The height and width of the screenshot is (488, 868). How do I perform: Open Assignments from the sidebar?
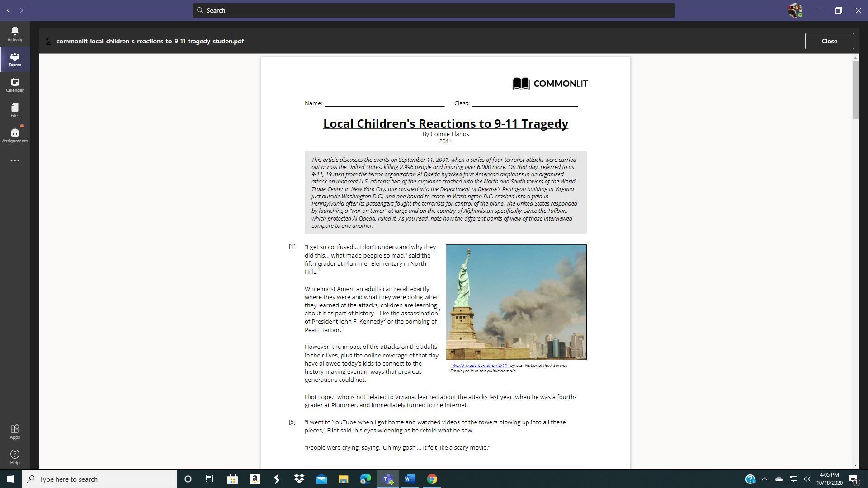click(x=14, y=134)
